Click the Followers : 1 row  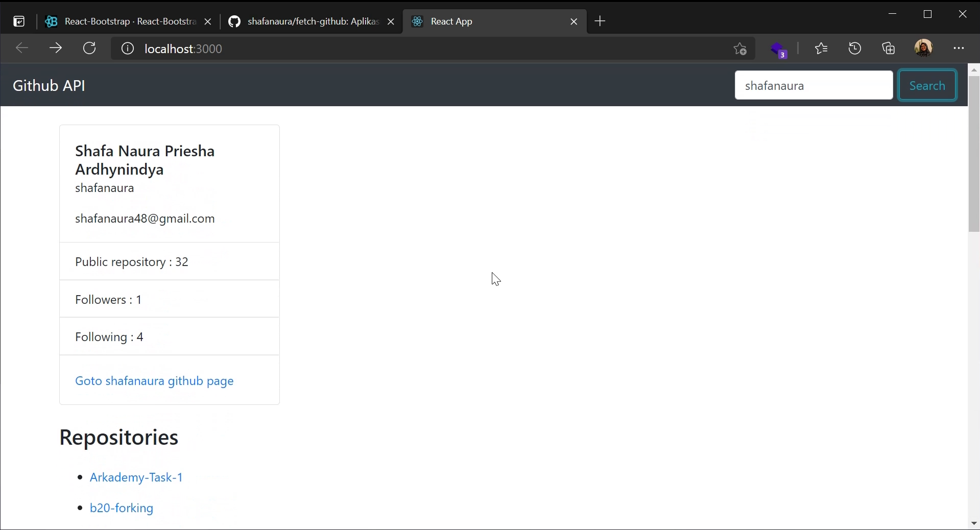coord(170,299)
